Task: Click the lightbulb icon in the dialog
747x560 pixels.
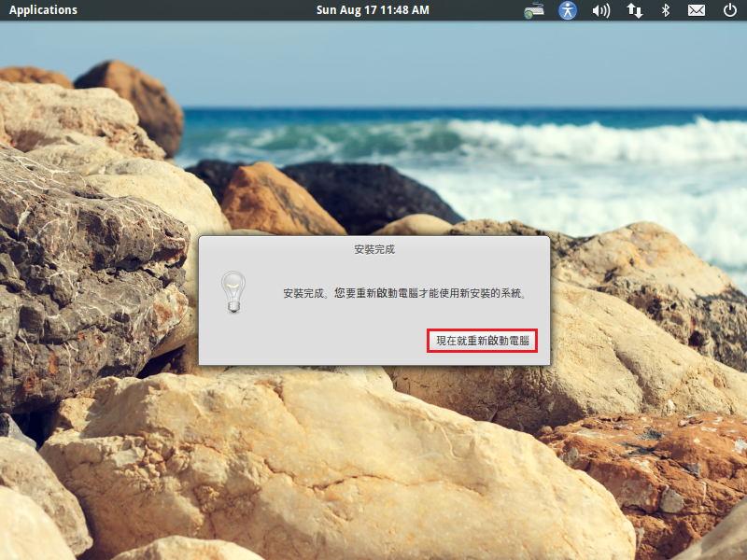Action: tap(233, 292)
